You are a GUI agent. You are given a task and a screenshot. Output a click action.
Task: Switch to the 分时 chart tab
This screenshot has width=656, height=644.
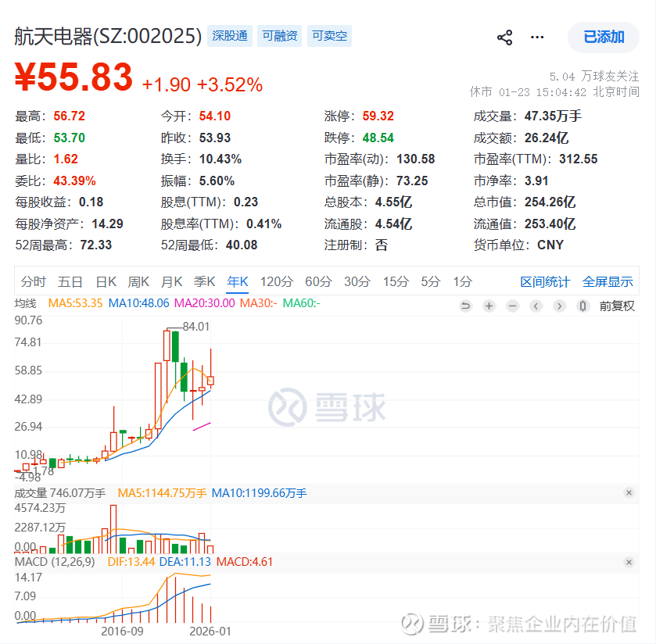tap(33, 281)
